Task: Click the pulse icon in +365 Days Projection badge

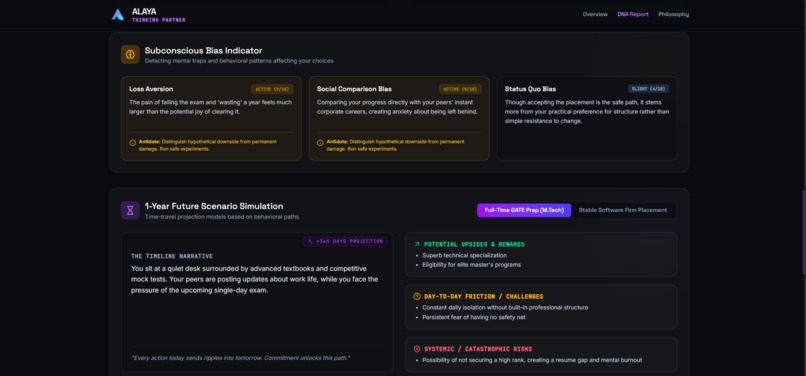Action: [x=310, y=241]
